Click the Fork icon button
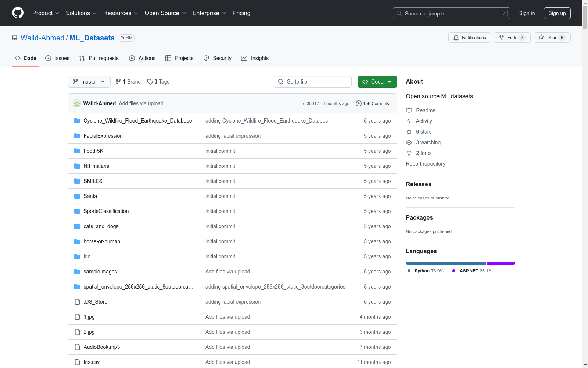 click(x=512, y=38)
